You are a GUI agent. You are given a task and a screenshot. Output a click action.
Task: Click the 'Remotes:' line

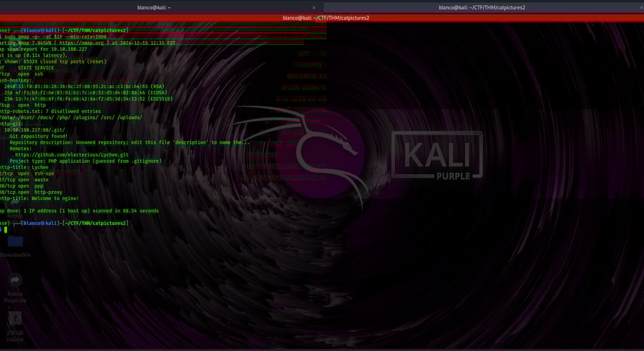tap(20, 149)
